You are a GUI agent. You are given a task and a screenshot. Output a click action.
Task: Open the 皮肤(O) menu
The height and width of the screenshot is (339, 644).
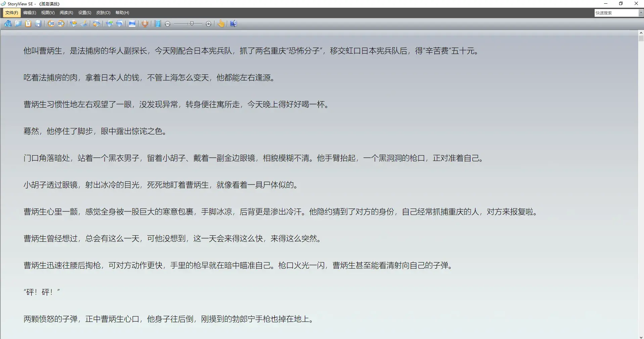tap(103, 13)
